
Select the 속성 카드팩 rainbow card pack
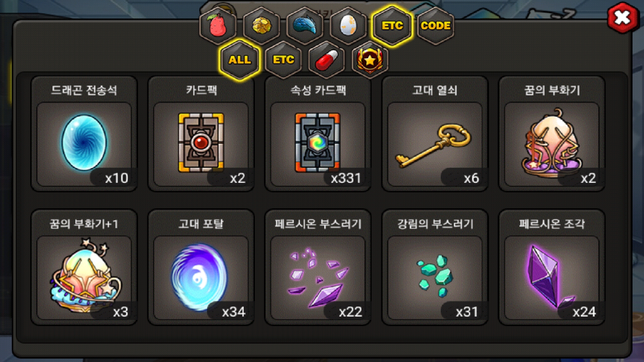[318, 134]
